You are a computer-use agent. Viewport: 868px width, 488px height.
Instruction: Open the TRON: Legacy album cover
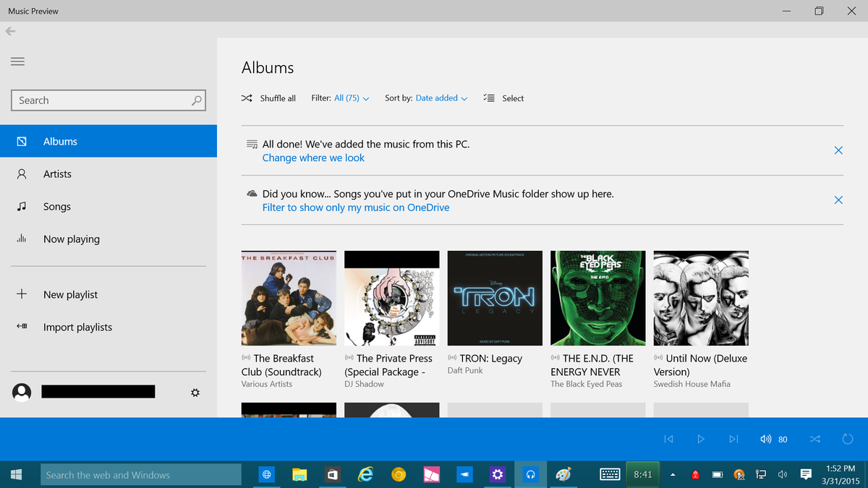(x=494, y=298)
